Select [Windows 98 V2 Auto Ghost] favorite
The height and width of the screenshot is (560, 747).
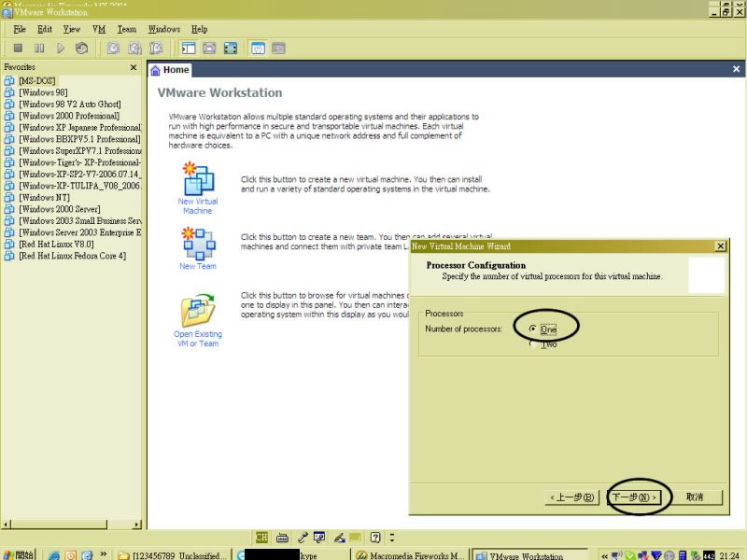click(x=69, y=104)
